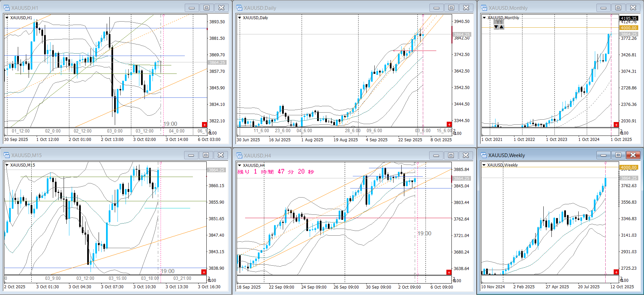The height and width of the screenshot is (295, 644).
Task: Expand the XAUUSD,H1 chart label triangle
Action: coord(7,18)
